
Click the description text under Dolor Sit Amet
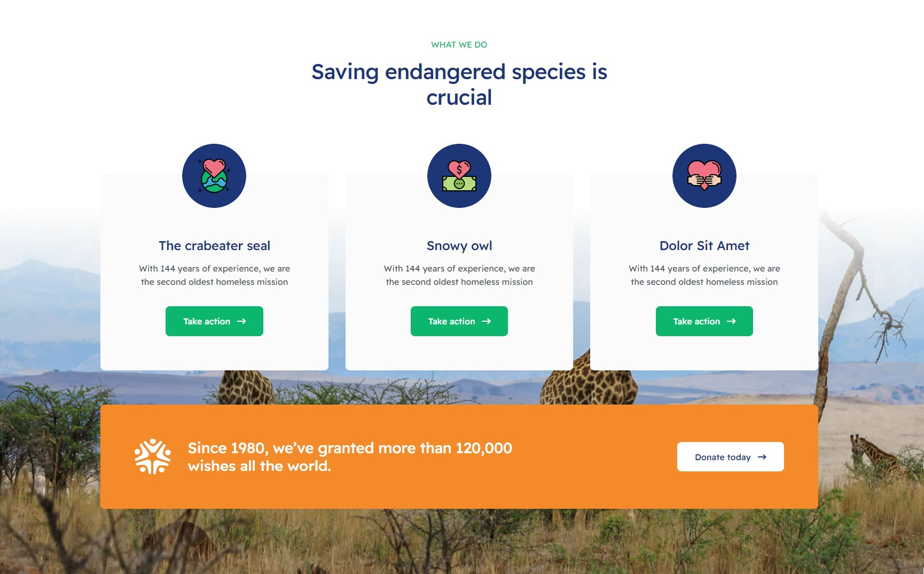[704, 275]
